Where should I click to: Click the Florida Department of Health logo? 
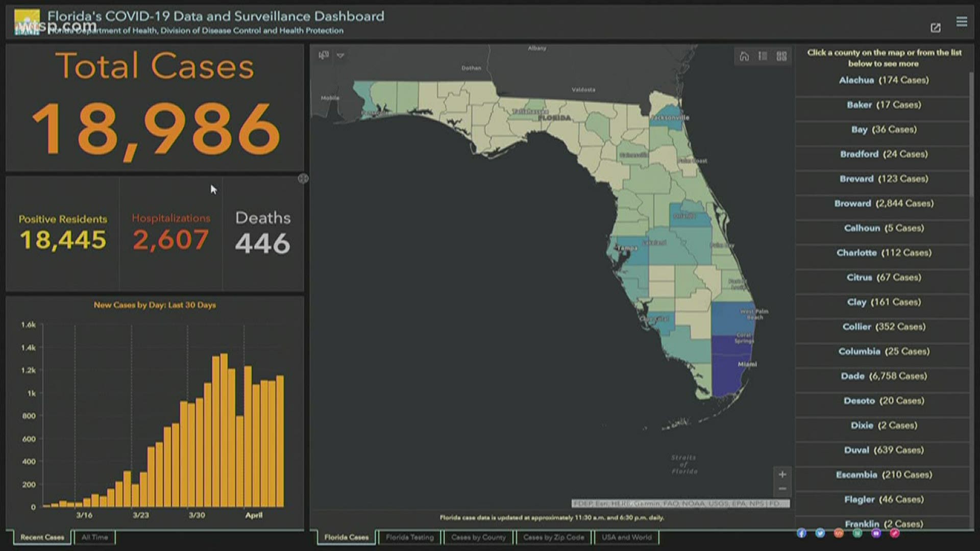(x=27, y=23)
